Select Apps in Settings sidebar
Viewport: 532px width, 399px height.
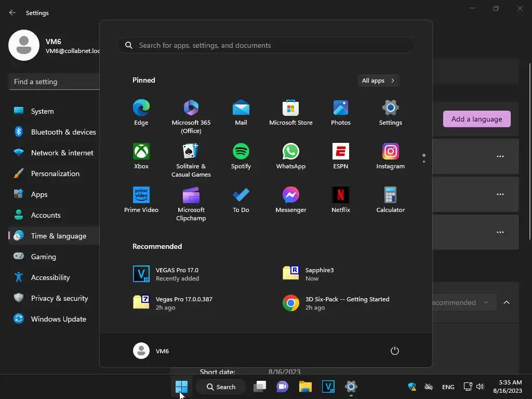pyautogui.click(x=54, y=194)
